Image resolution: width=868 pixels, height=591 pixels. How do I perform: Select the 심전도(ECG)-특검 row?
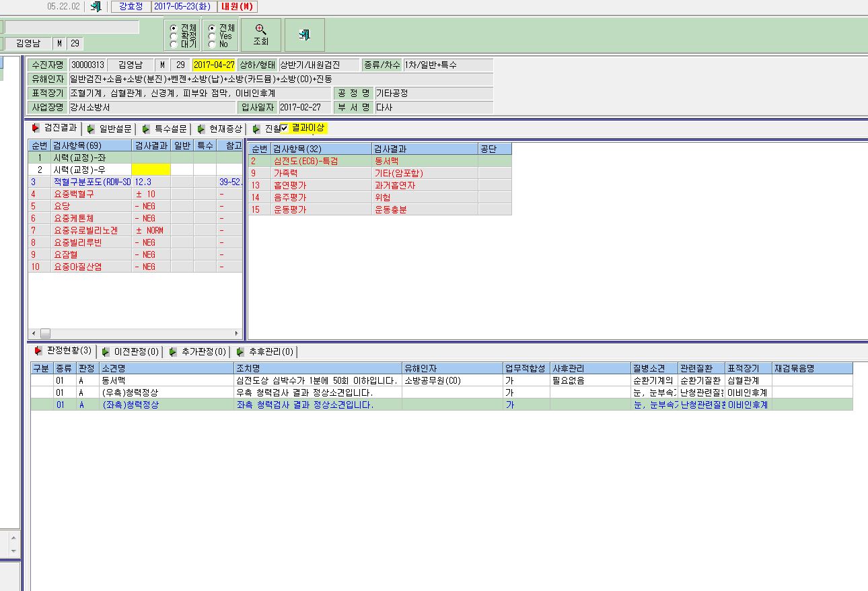(x=379, y=161)
